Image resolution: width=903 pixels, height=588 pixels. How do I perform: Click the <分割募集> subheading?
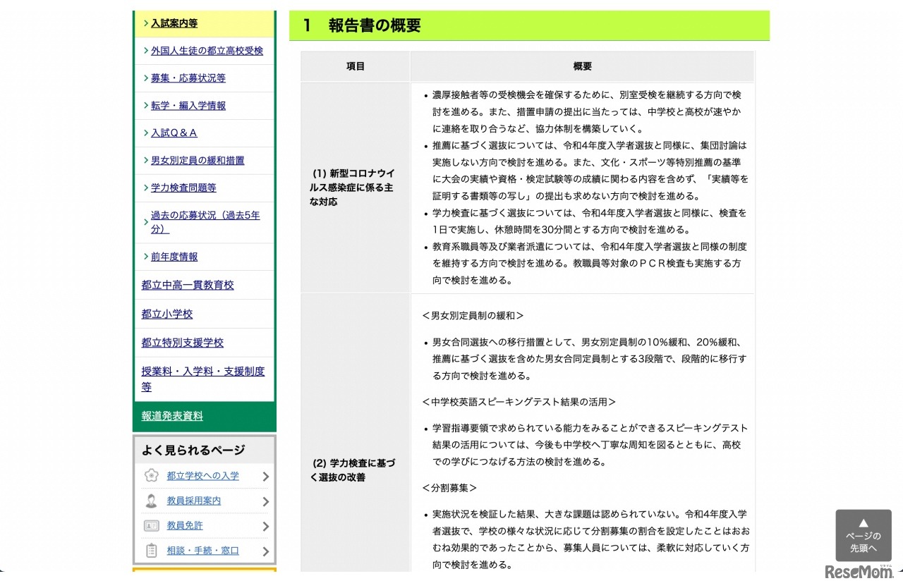(450, 488)
